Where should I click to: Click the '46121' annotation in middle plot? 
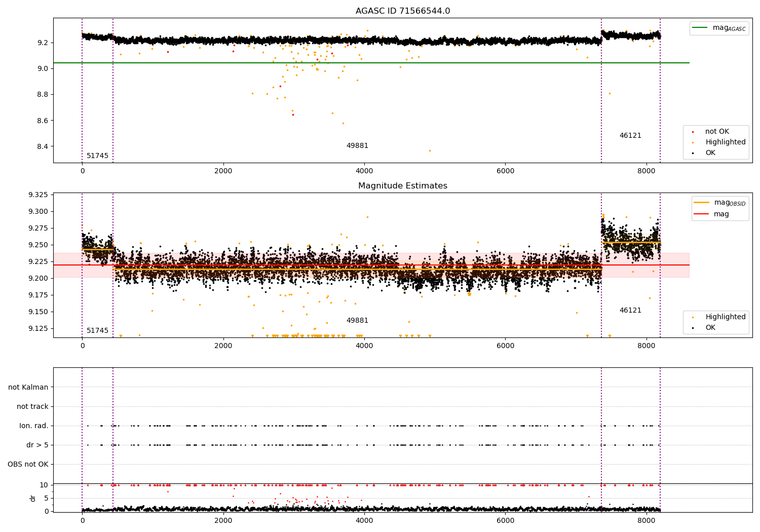[630, 311]
